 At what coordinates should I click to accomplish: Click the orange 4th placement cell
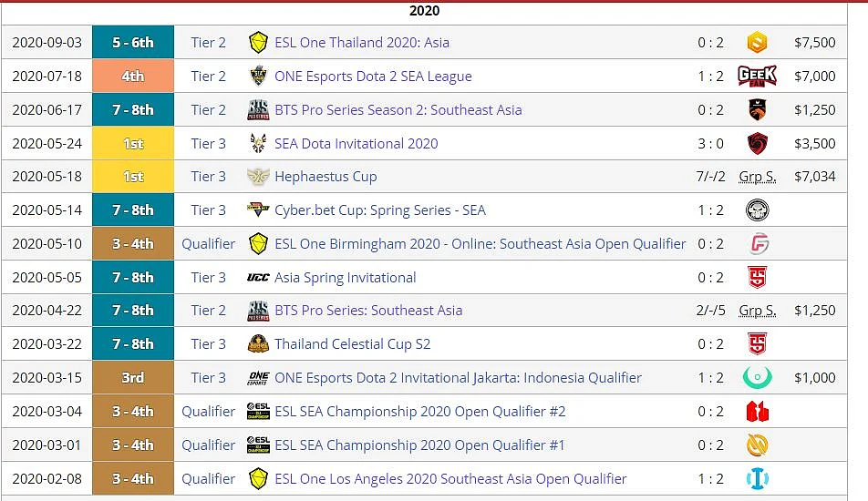(x=133, y=76)
